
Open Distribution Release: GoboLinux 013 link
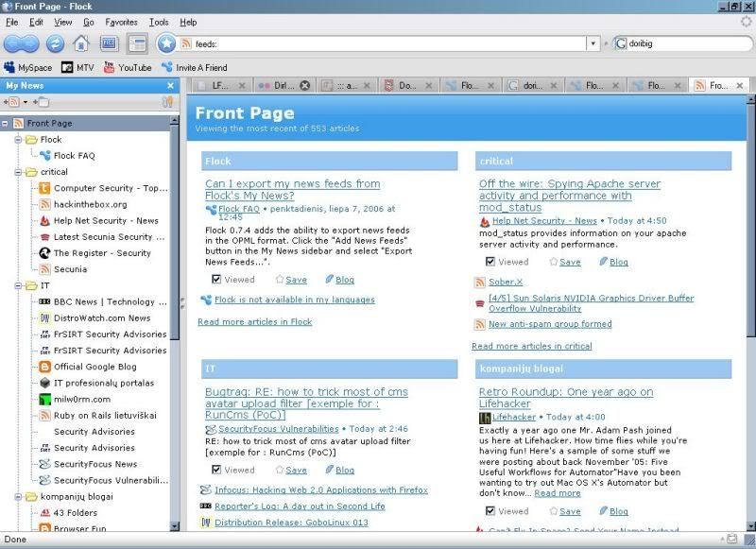tap(291, 523)
